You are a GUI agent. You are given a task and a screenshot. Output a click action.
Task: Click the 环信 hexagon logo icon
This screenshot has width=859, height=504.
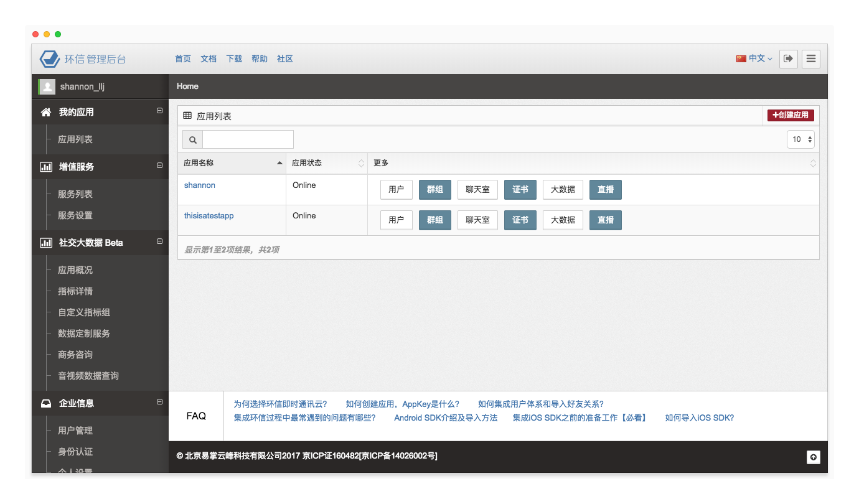click(50, 59)
